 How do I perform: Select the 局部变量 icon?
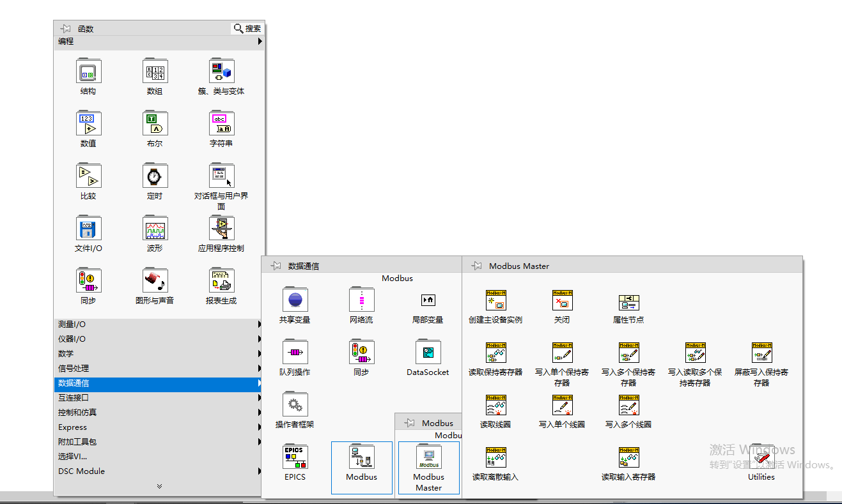point(428,300)
